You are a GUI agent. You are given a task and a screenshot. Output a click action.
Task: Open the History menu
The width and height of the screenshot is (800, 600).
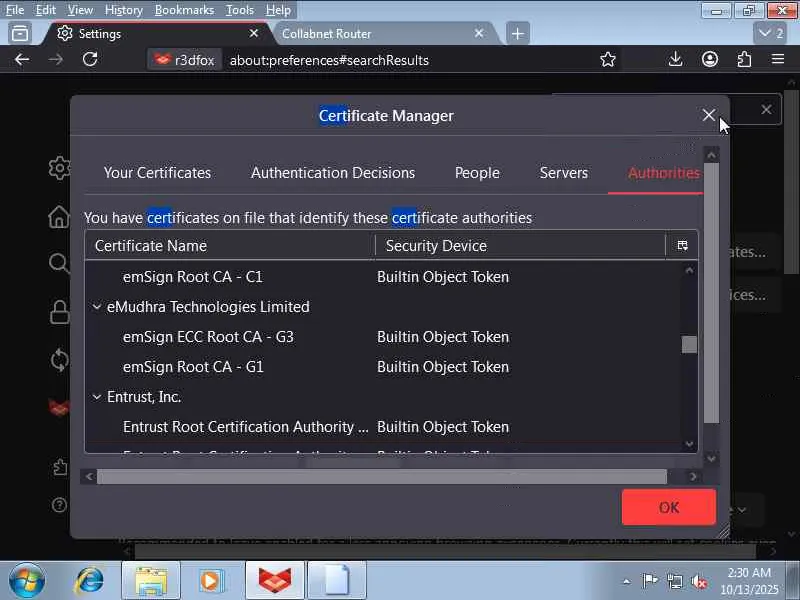[123, 10]
